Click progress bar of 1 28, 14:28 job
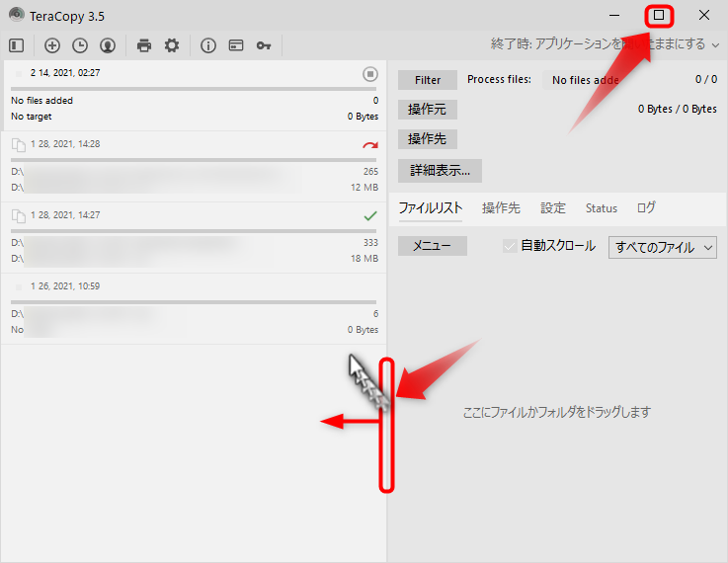The image size is (728, 563). click(194, 160)
